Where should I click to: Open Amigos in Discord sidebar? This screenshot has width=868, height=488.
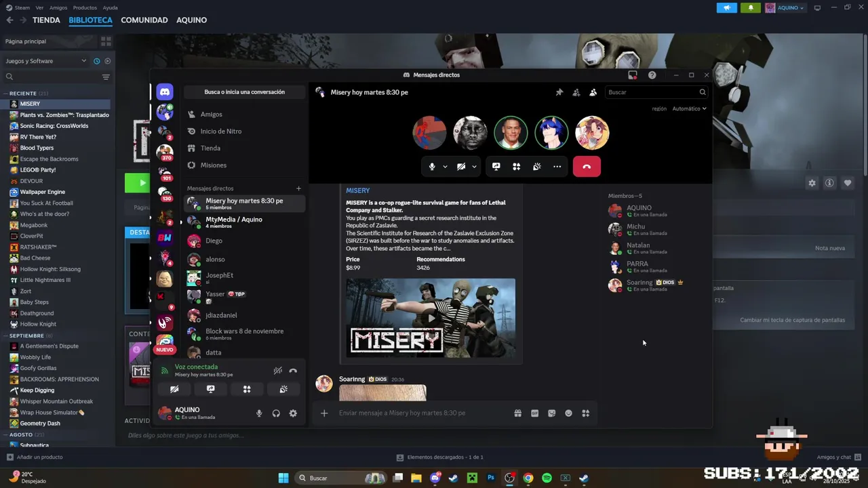click(x=244, y=115)
